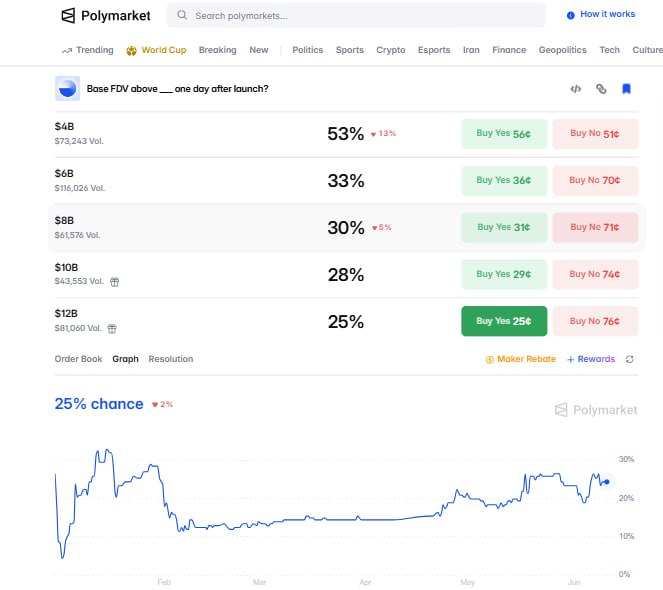Click Buy No 71¢ for $8B

(595, 228)
